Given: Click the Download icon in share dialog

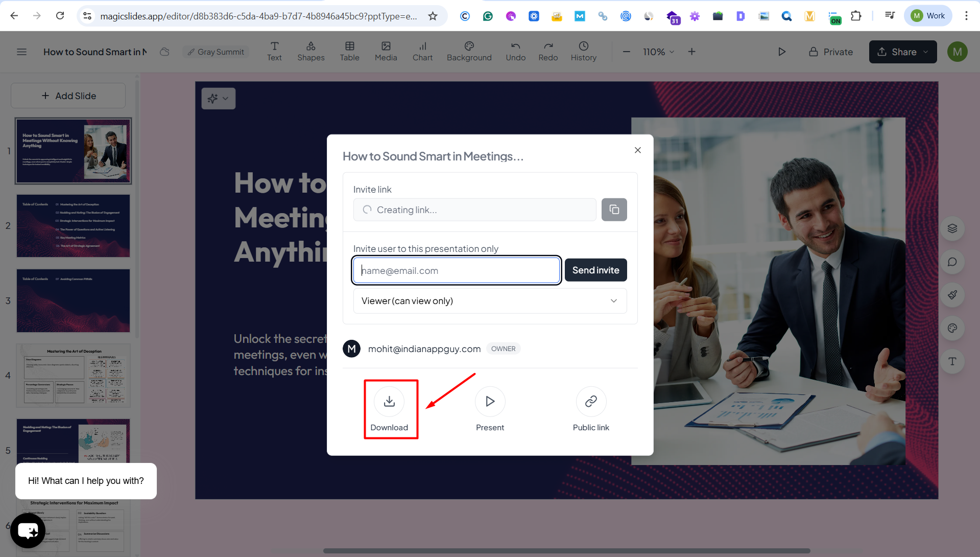Looking at the screenshot, I should [389, 402].
